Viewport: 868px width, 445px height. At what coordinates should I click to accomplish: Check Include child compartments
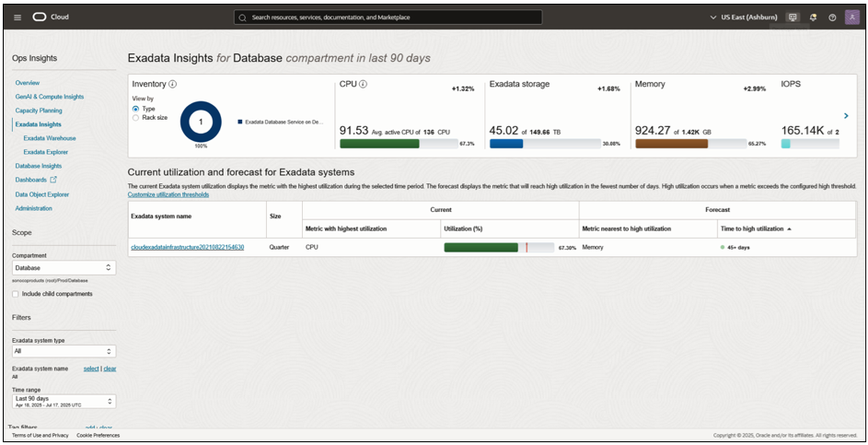coord(16,294)
